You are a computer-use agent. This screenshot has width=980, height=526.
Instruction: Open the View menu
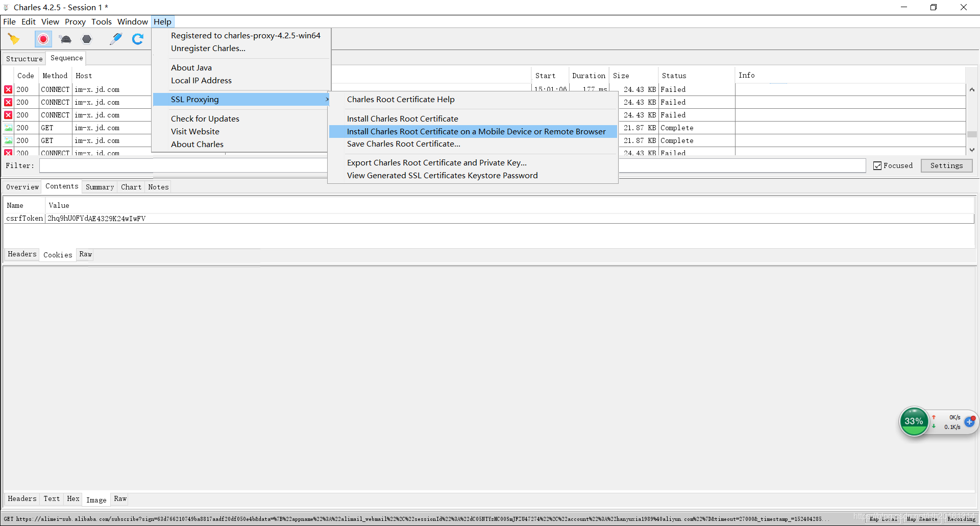click(50, 21)
